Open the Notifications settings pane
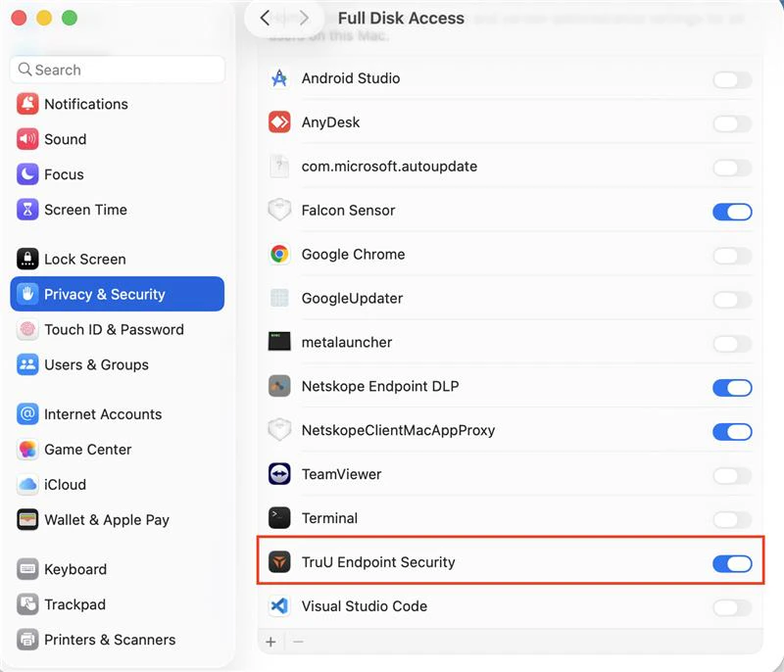 click(117, 104)
